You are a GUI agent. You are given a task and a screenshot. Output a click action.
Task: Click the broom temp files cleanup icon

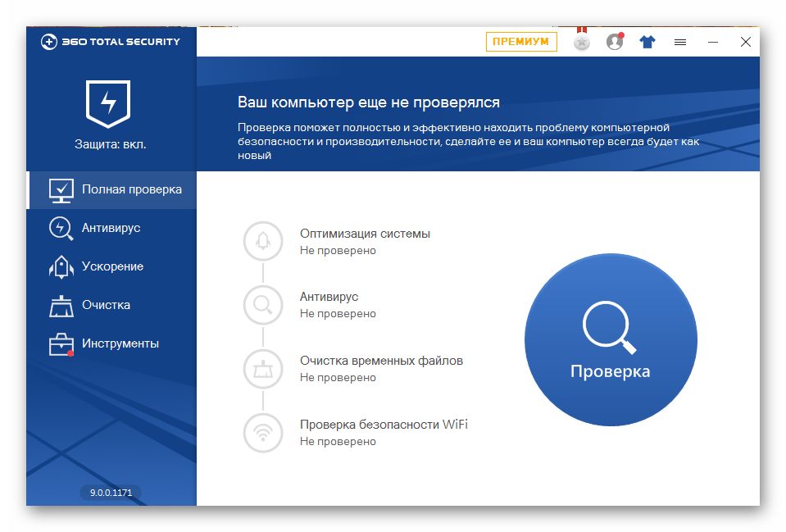[263, 369]
